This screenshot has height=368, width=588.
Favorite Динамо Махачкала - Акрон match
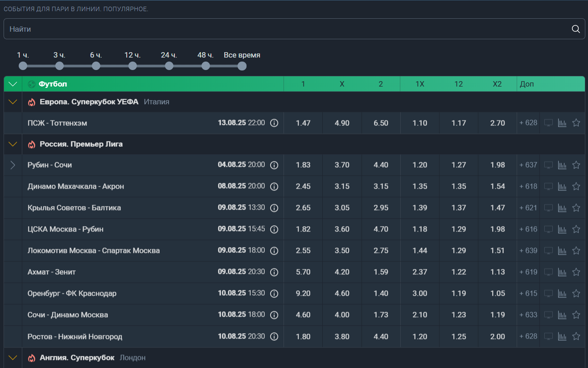click(x=576, y=186)
